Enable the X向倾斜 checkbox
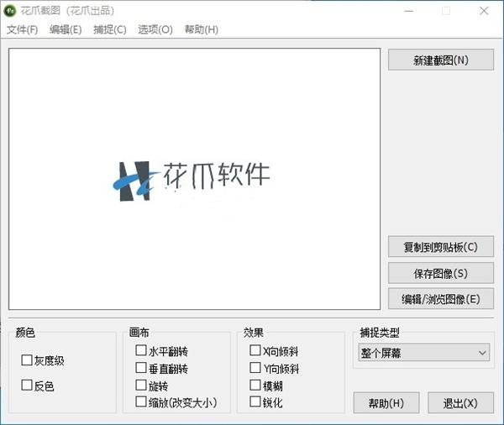The image size is (504, 425). (255, 350)
